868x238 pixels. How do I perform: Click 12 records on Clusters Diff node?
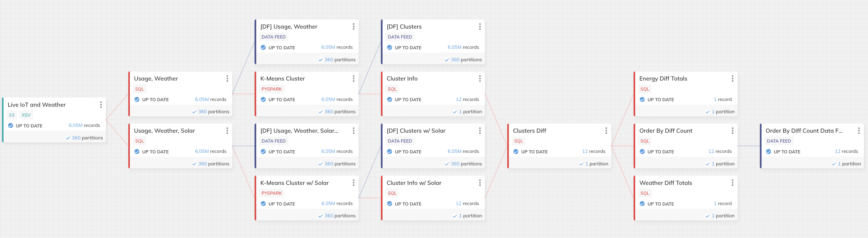(x=593, y=151)
